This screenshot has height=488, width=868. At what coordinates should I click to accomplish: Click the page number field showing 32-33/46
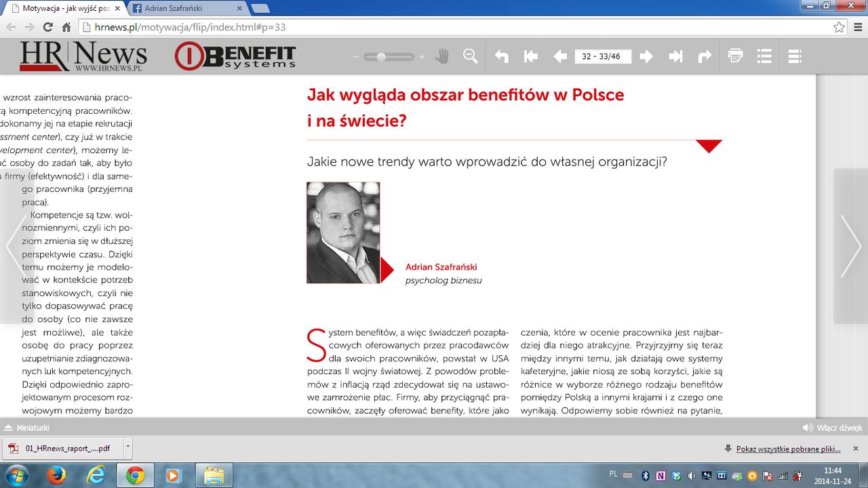(604, 57)
